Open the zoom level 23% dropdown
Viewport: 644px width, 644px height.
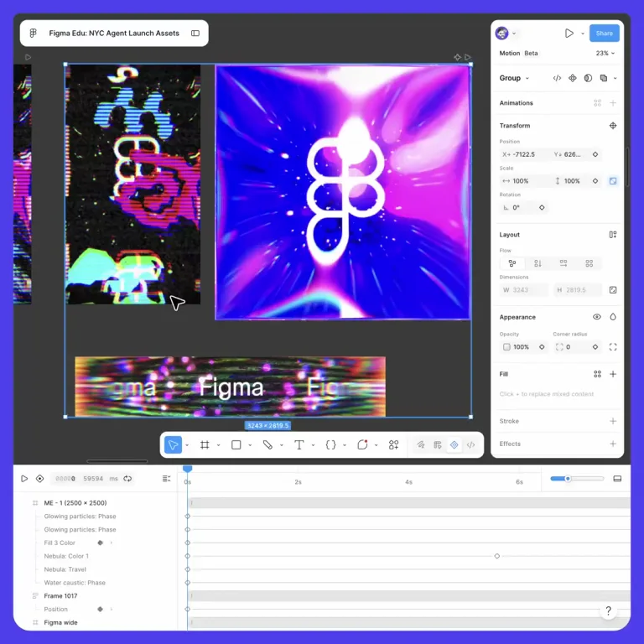click(605, 53)
